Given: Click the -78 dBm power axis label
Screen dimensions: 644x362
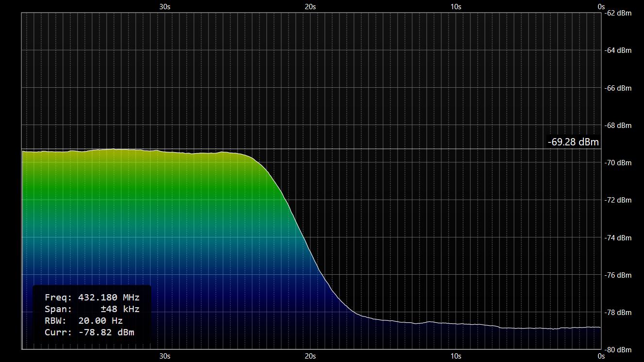Looking at the screenshot, I should click(x=618, y=313).
